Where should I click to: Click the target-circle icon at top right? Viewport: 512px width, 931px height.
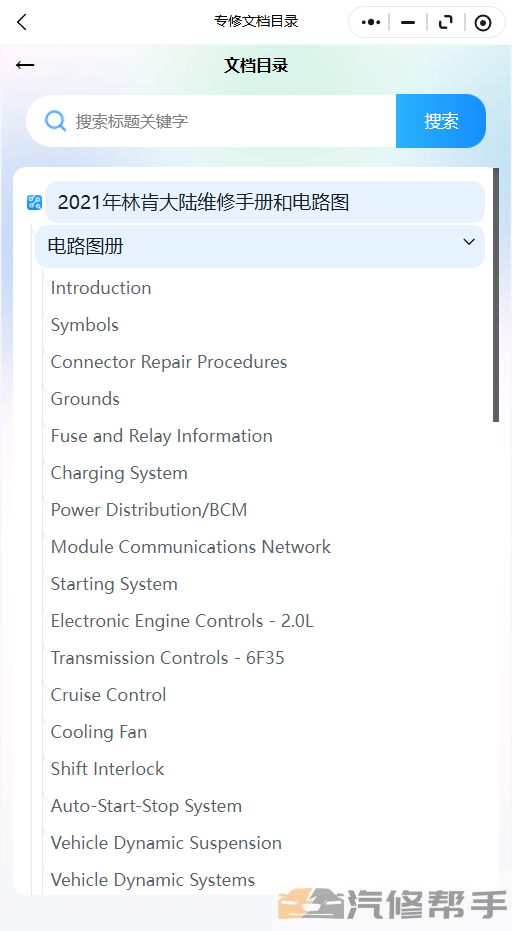483,23
